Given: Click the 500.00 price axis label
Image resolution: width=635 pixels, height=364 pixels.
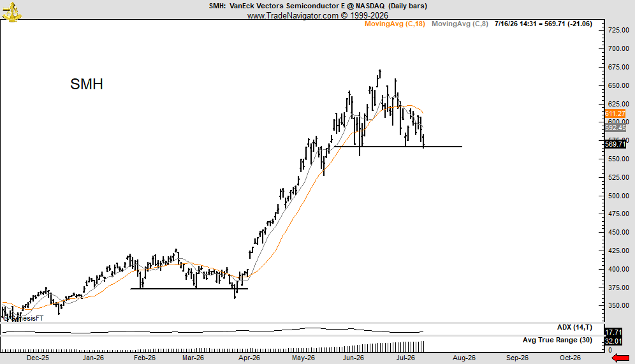Looking at the screenshot, I should tap(619, 196).
